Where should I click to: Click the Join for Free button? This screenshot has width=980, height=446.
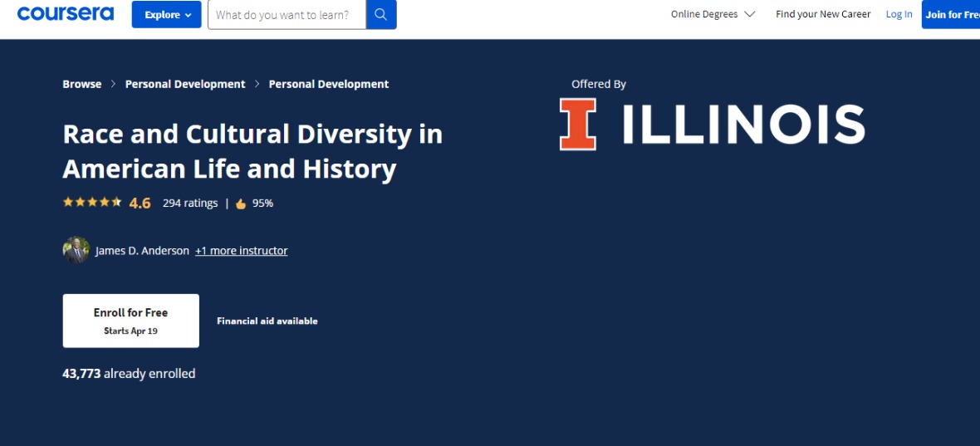coord(951,14)
